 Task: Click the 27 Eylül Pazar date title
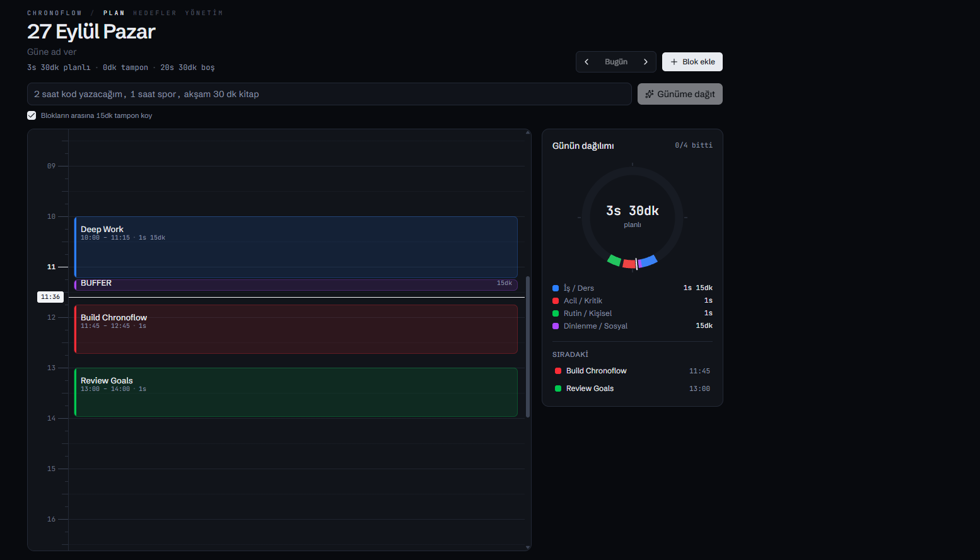pyautogui.click(x=91, y=32)
